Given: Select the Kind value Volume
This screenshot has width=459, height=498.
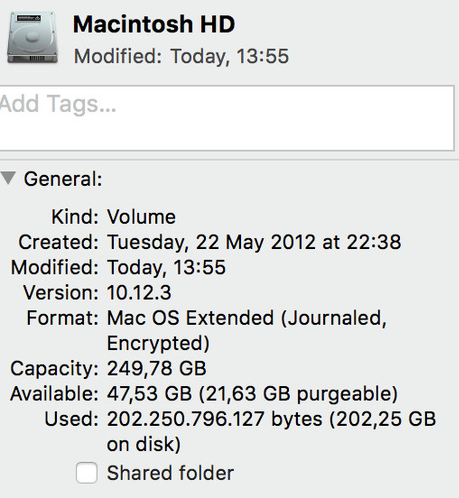Looking at the screenshot, I should (141, 217).
